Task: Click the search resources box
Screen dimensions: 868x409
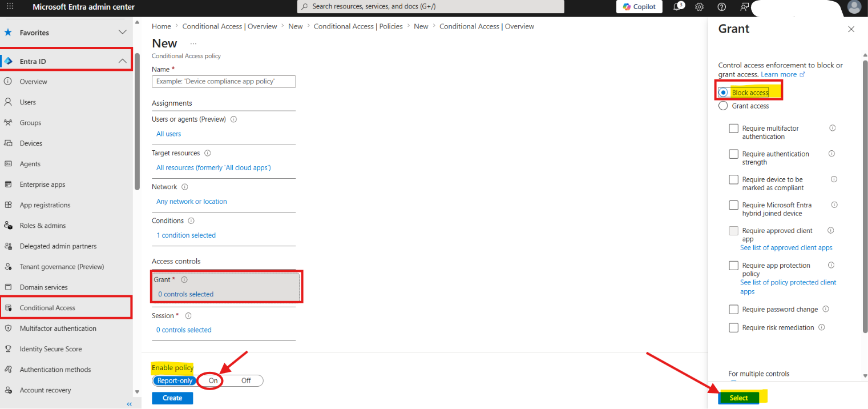Action: (x=431, y=6)
